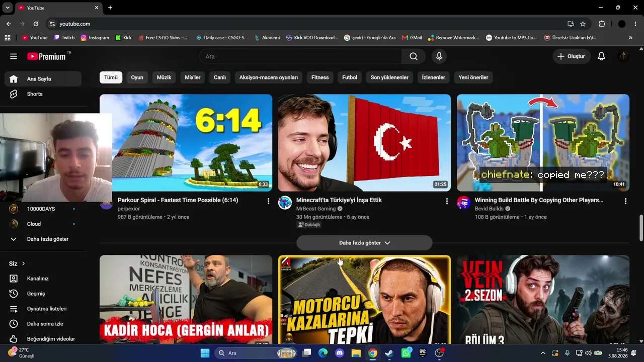644x362 pixels.
Task: Open Microsoft Edge from the taskbar
Action: (323, 353)
